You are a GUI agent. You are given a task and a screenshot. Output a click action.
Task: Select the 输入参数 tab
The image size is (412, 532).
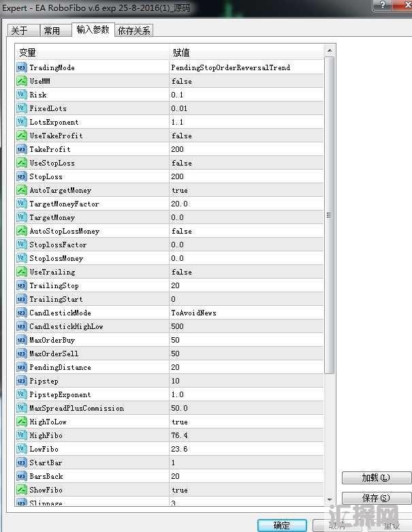point(93,29)
